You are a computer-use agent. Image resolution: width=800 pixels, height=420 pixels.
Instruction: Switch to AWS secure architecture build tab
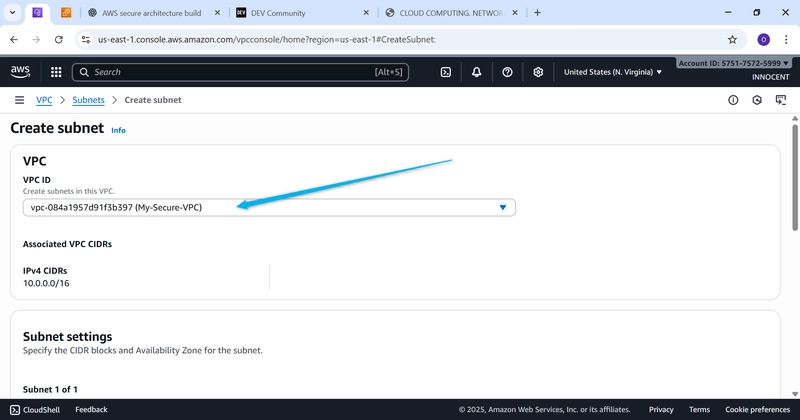(x=152, y=13)
